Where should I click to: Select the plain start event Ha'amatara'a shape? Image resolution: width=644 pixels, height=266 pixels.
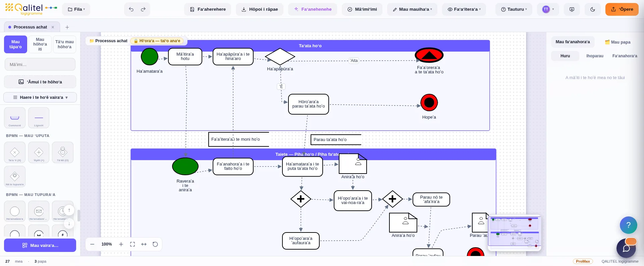[x=15, y=211]
